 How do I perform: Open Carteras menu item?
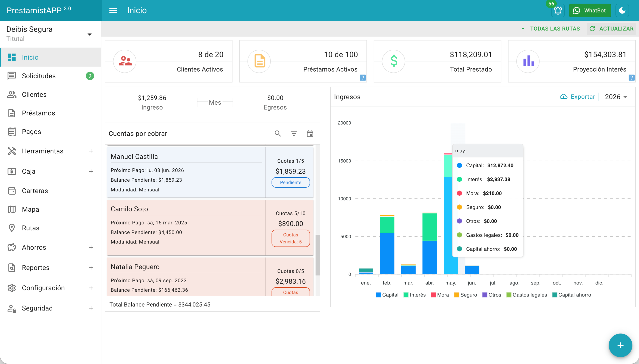pyautogui.click(x=50, y=191)
